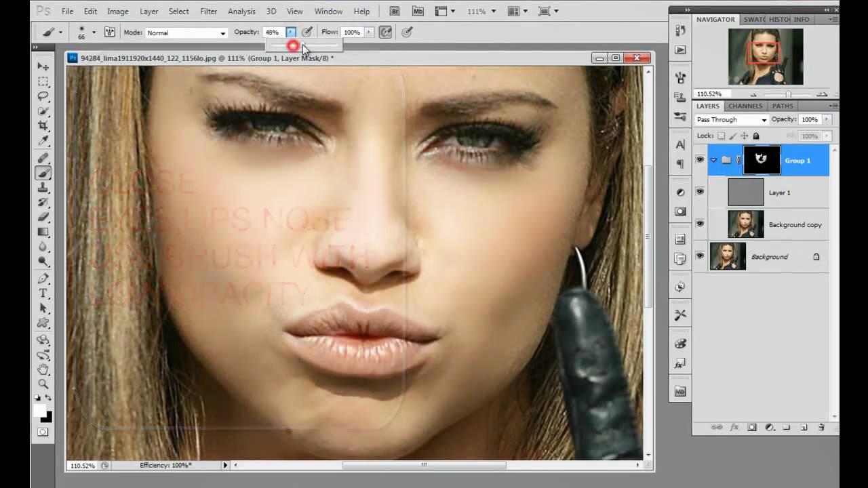
Task: Open Add a layer style fx menu
Action: [x=734, y=428]
